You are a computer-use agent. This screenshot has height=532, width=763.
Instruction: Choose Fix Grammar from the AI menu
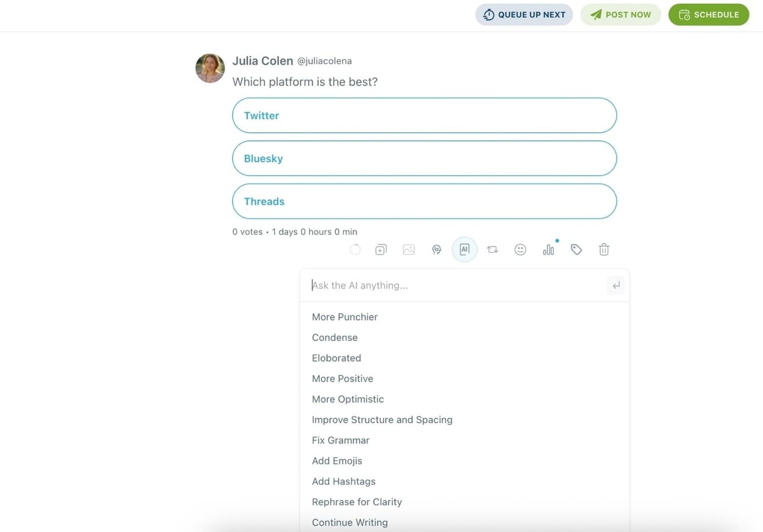click(340, 440)
